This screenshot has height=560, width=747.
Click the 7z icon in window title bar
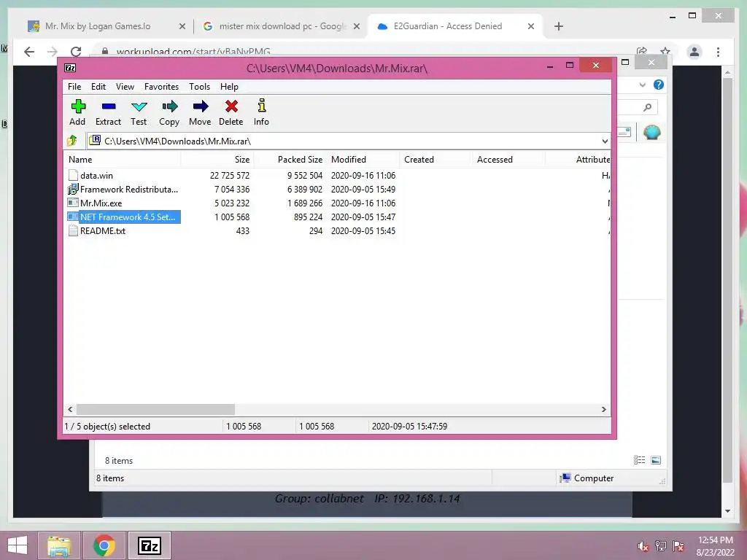point(70,68)
